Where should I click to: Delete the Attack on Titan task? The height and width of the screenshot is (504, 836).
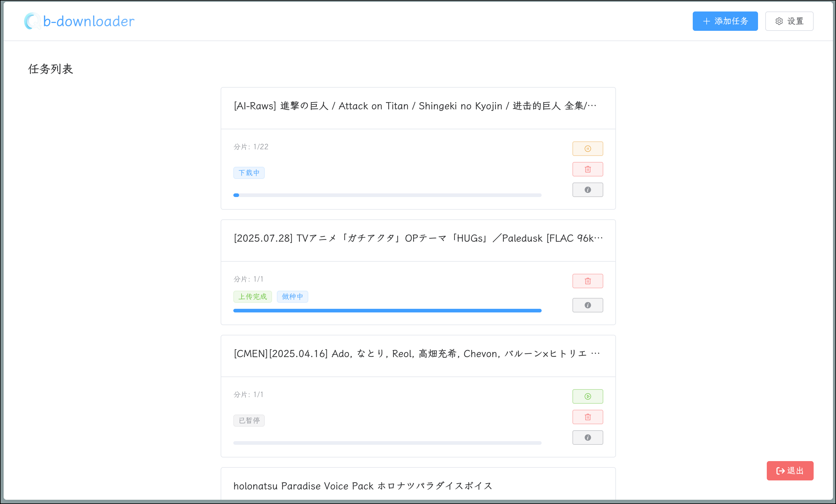pos(587,169)
